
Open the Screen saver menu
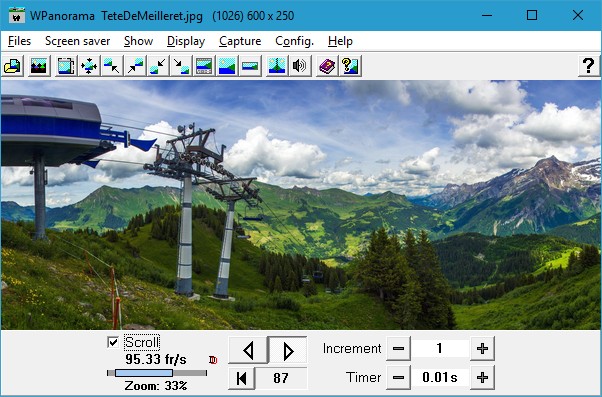coord(78,41)
